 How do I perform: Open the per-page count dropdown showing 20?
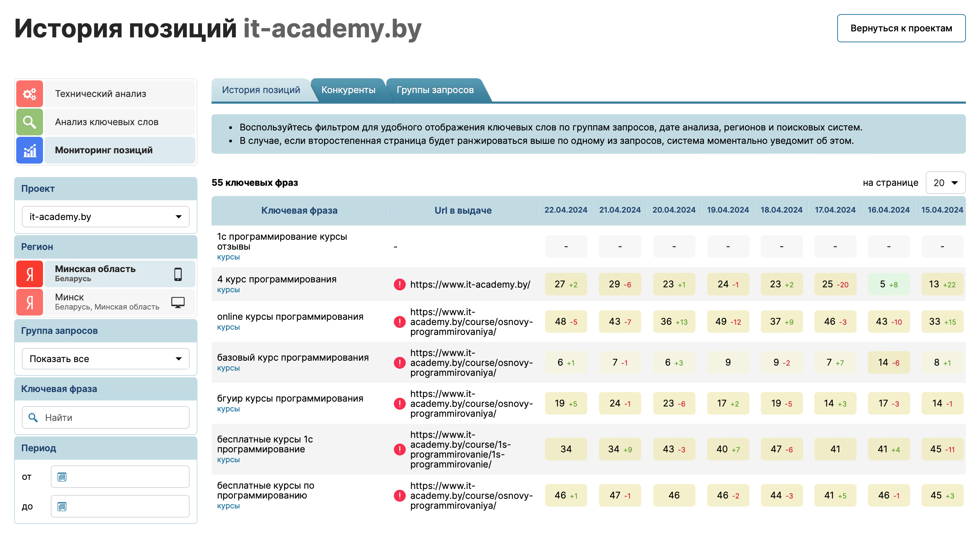click(x=945, y=183)
